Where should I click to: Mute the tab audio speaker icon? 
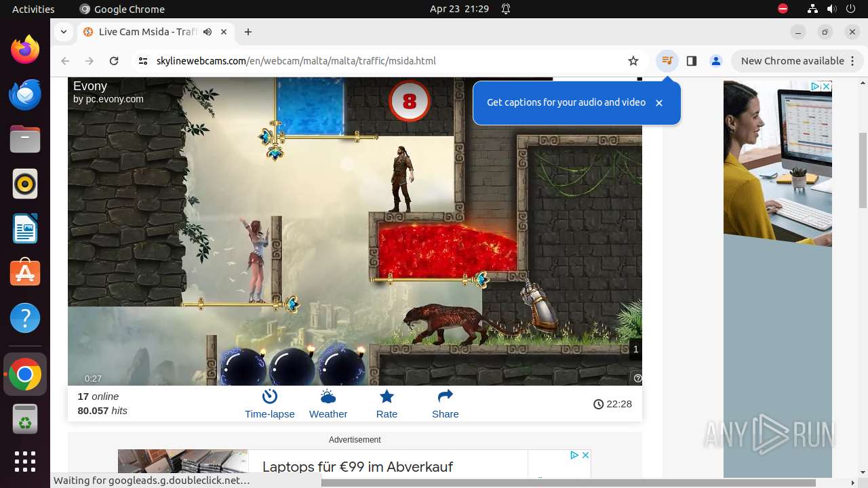[208, 32]
